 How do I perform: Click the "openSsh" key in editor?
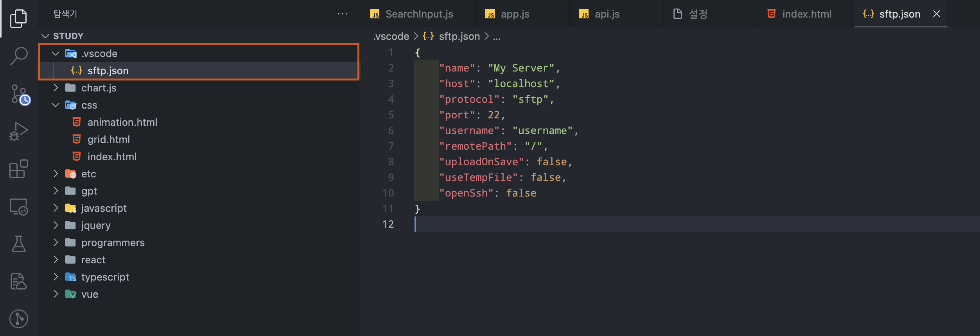tap(466, 193)
